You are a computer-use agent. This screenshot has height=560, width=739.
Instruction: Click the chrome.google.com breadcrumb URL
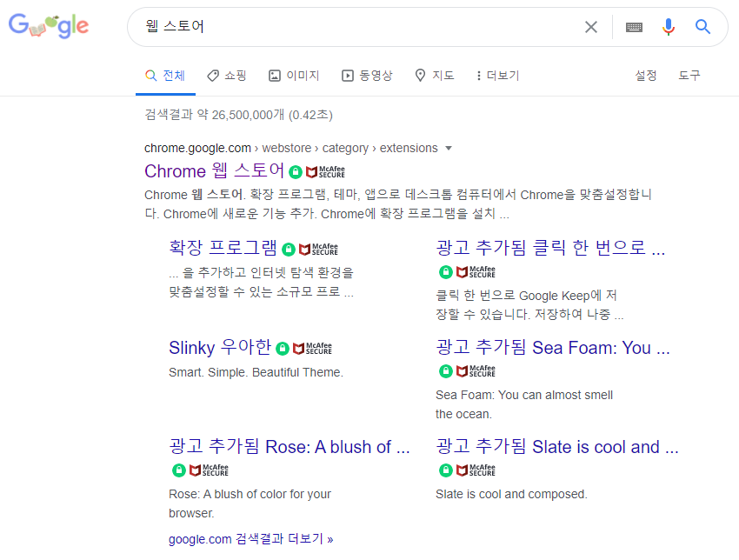(197, 148)
